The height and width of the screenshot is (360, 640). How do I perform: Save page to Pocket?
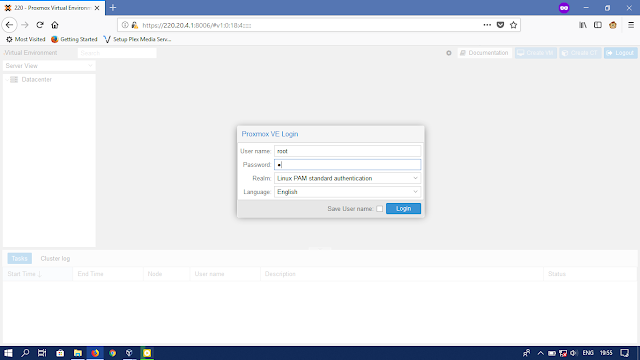click(500, 25)
